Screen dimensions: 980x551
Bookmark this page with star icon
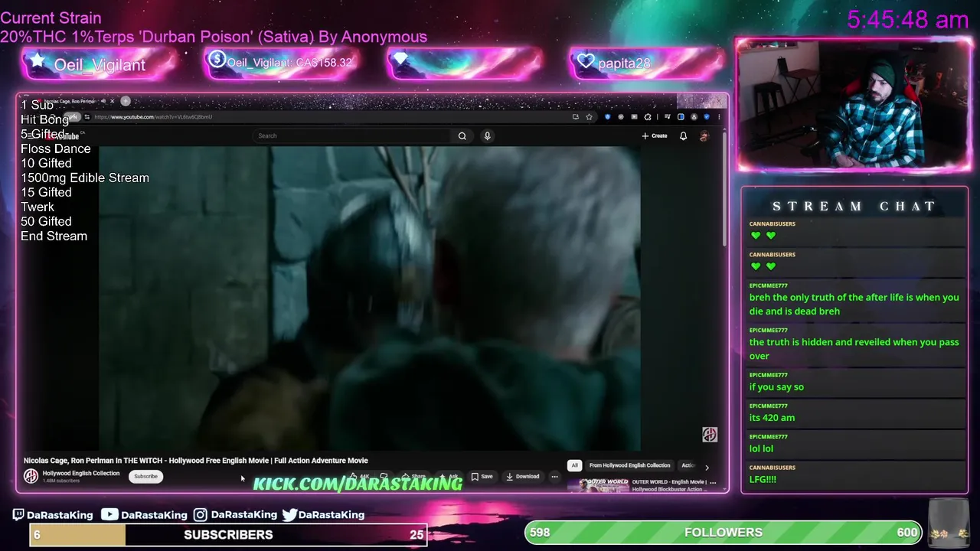pyautogui.click(x=589, y=117)
